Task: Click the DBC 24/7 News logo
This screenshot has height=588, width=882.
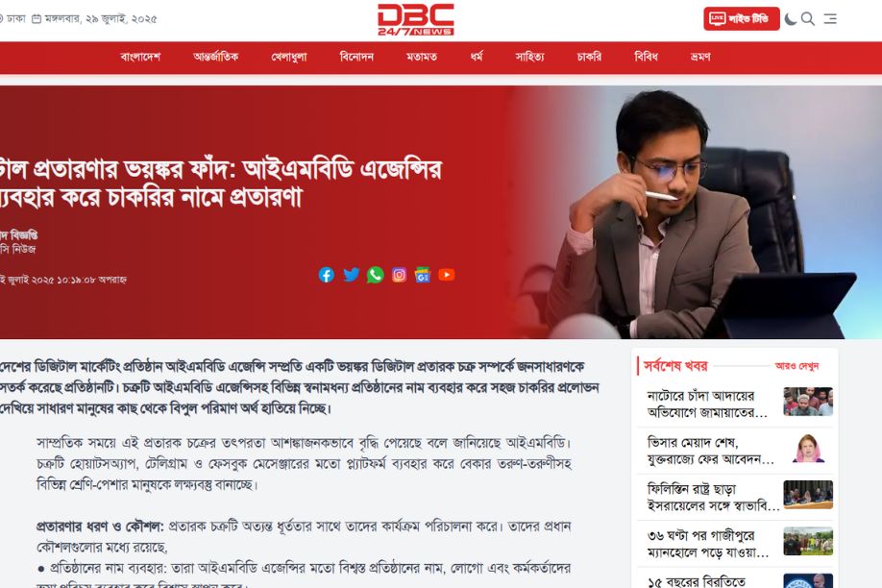Action: (x=416, y=19)
